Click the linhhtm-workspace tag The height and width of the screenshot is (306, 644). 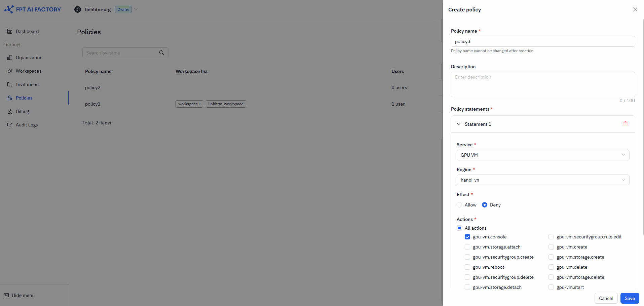[x=226, y=104]
